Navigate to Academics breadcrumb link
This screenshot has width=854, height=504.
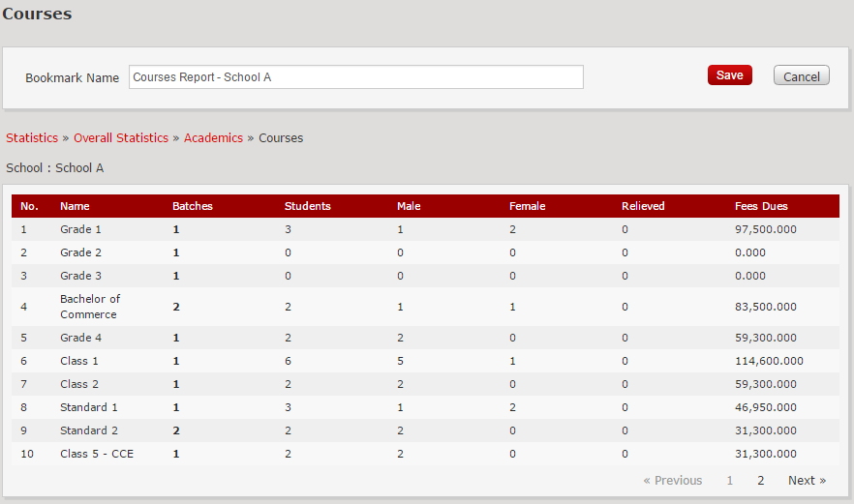pos(213,138)
